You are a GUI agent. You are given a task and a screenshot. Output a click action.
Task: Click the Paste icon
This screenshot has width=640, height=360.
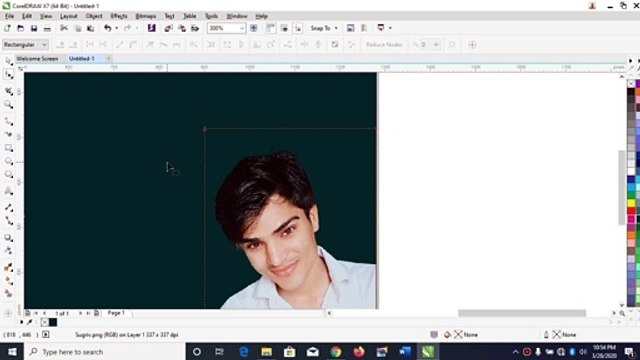91,28
